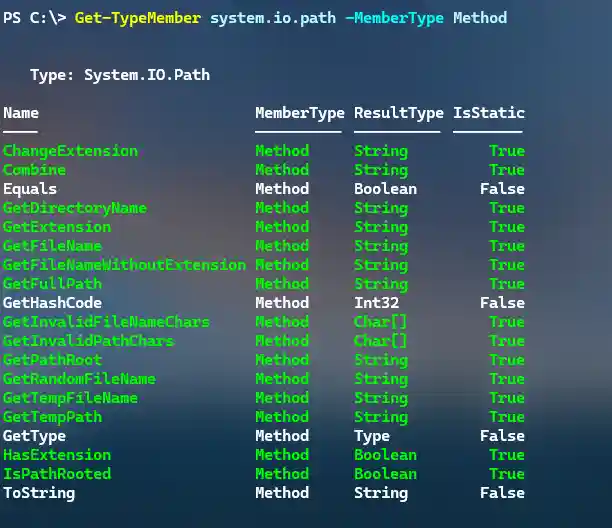Select the GetFileName entry

[x=52, y=246]
